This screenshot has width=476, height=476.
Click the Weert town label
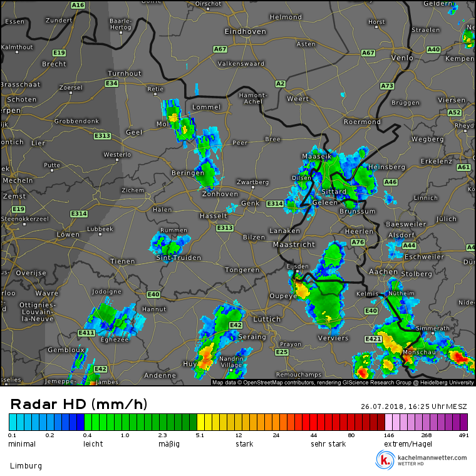(297, 99)
